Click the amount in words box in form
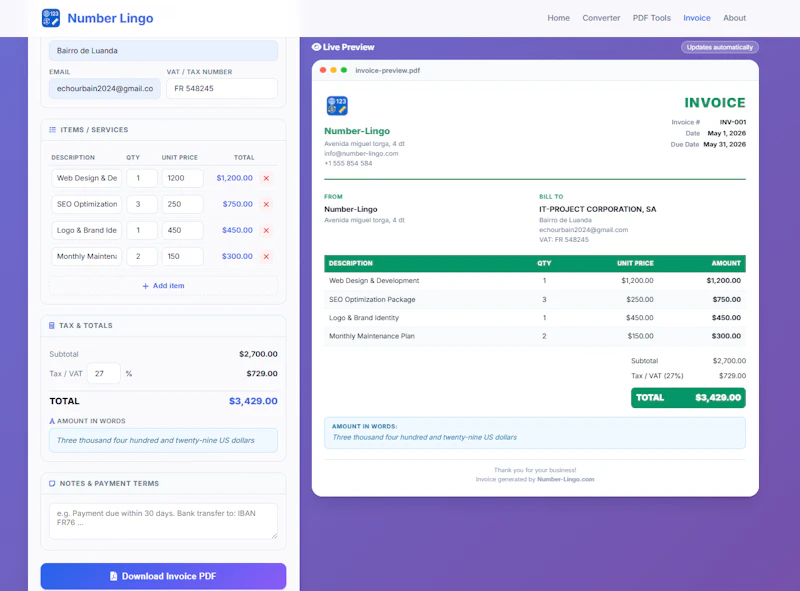 click(163, 440)
